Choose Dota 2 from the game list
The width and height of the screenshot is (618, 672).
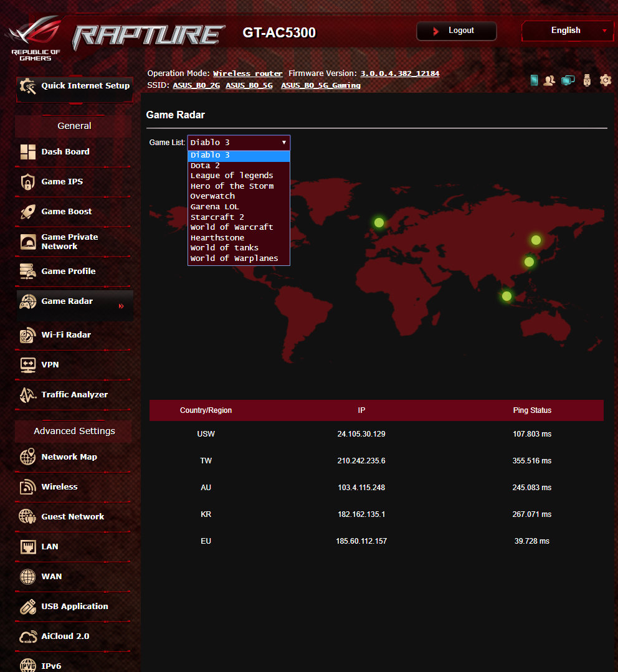[239, 166]
